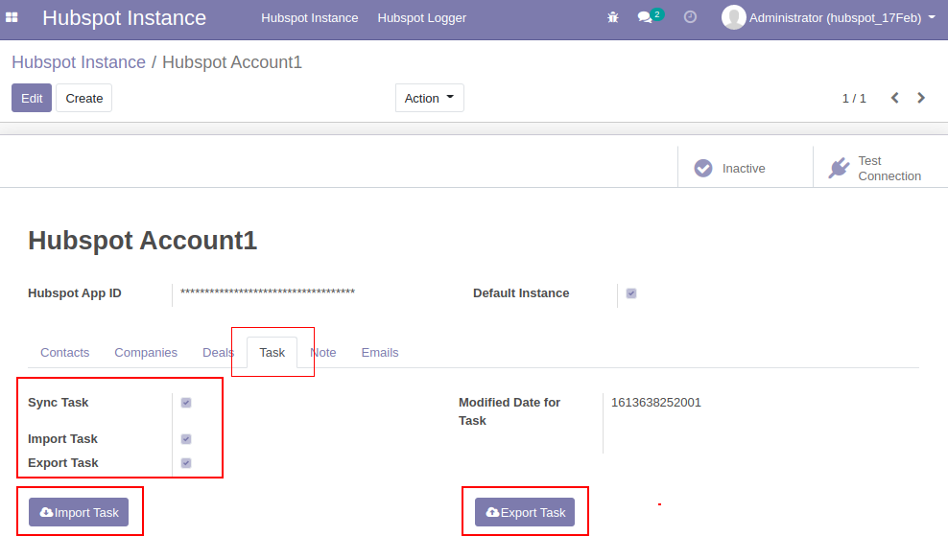The image size is (948, 560).
Task: Switch to the Deals tab
Action: click(218, 353)
